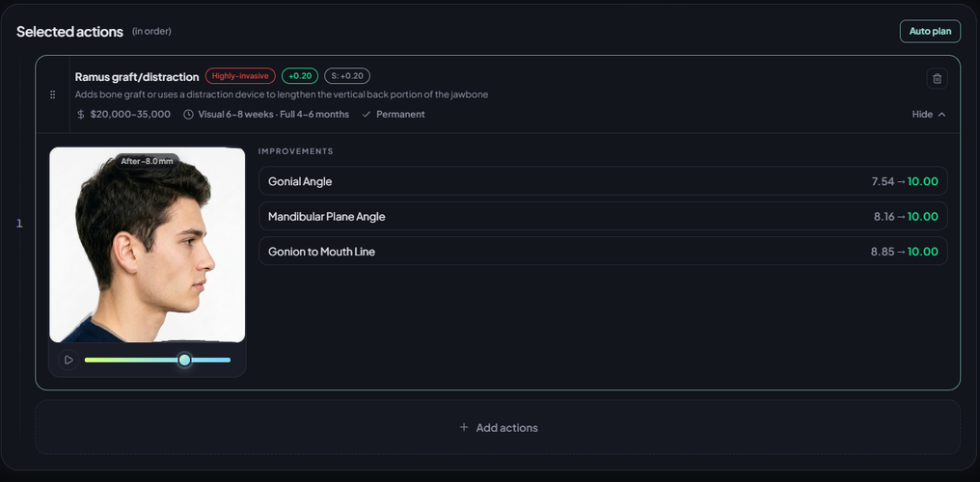
Task: Click the IMPROVEMENTS section label
Action: click(x=295, y=151)
